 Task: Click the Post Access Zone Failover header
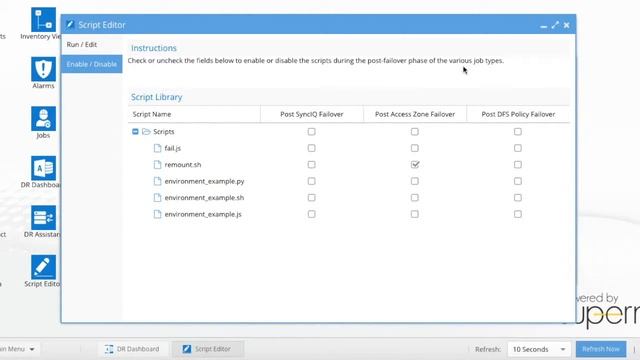coord(415,114)
